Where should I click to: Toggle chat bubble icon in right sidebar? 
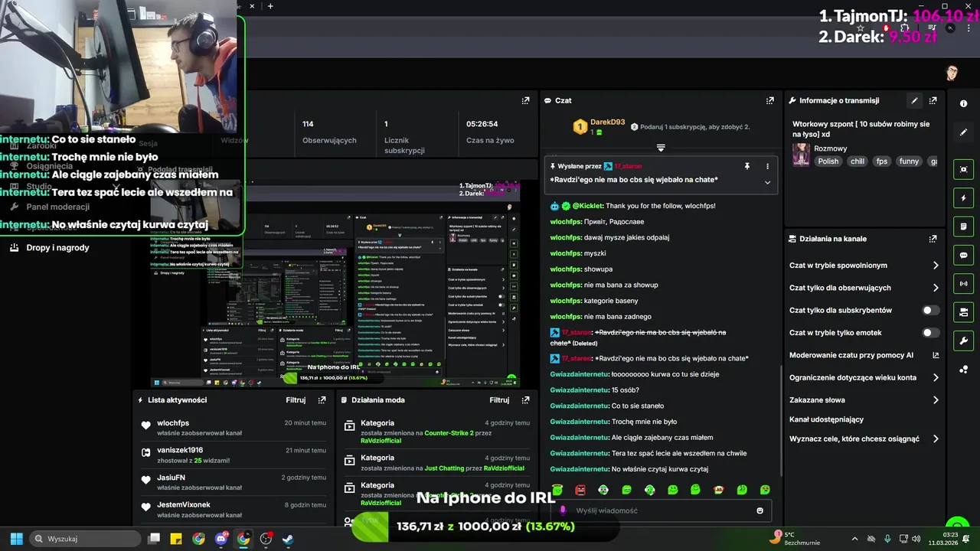click(x=963, y=255)
